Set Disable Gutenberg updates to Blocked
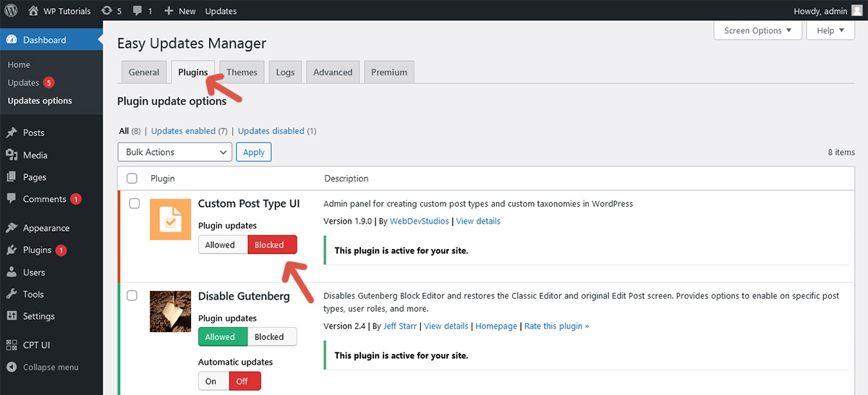The width and height of the screenshot is (868, 395). [x=272, y=336]
